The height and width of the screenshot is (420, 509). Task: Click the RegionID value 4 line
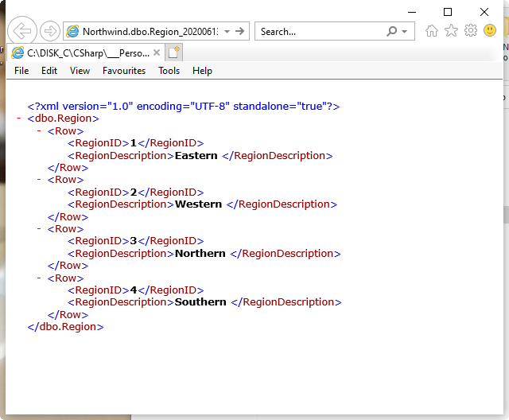coord(136,290)
